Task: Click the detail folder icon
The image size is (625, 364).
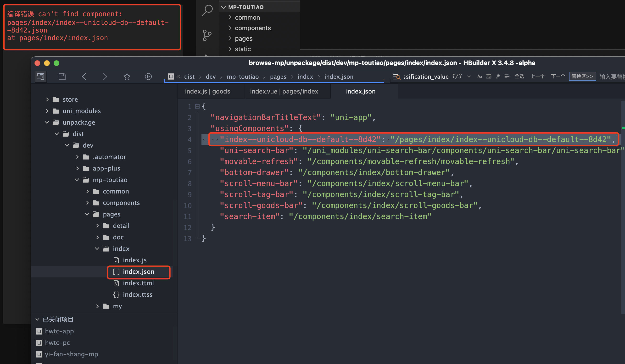Action: click(106, 226)
